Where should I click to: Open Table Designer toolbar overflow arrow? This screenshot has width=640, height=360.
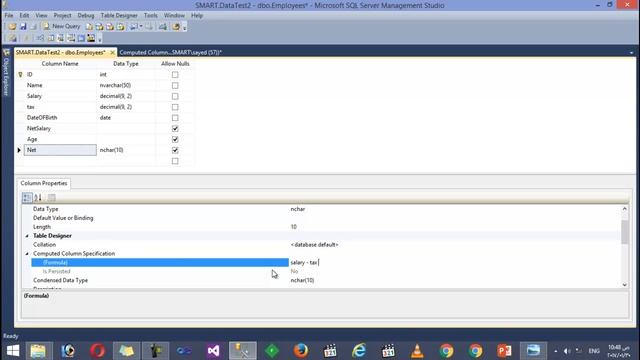[100, 40]
